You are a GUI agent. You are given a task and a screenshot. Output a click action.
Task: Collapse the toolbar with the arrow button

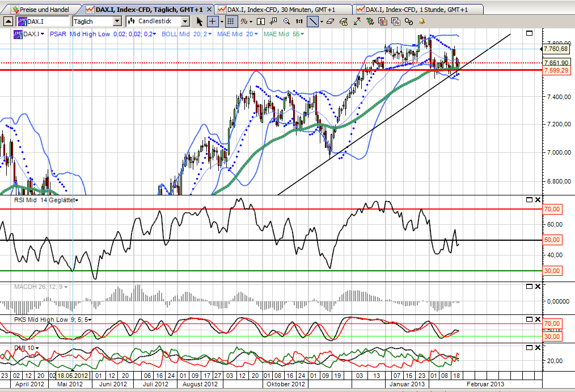(8, 21)
